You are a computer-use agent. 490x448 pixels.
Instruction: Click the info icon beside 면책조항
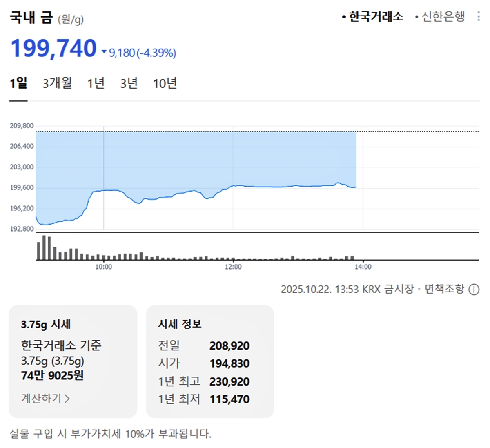click(x=474, y=290)
